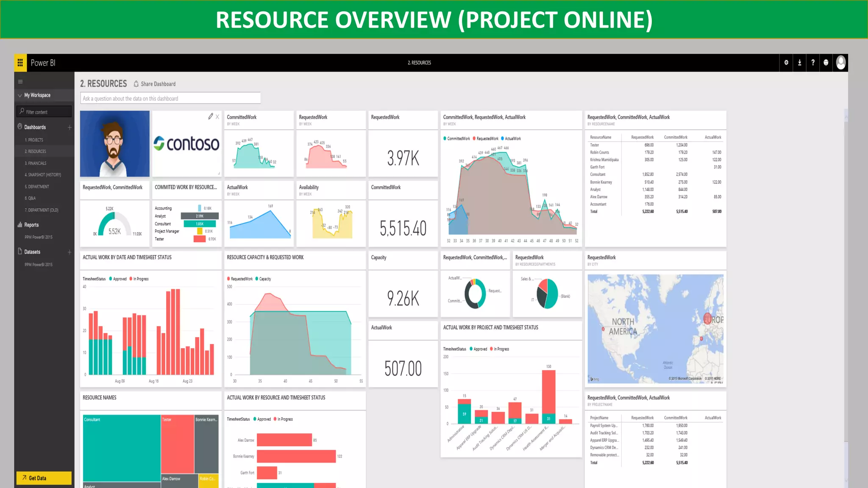Open the 5.52K gauge tile
868x488 pixels.
(115, 214)
